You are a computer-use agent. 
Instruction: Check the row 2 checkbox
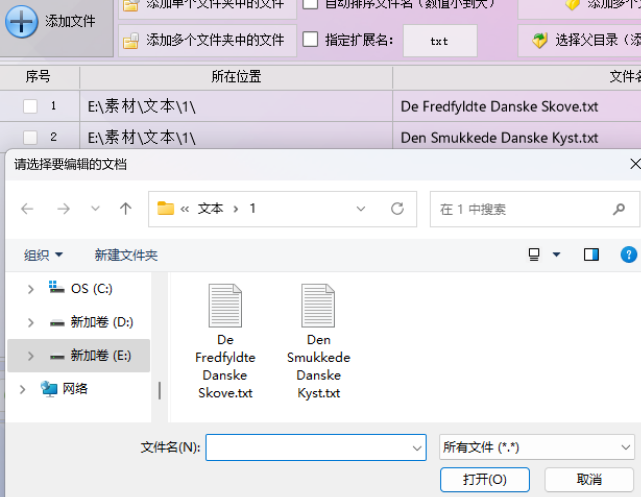click(x=31, y=137)
